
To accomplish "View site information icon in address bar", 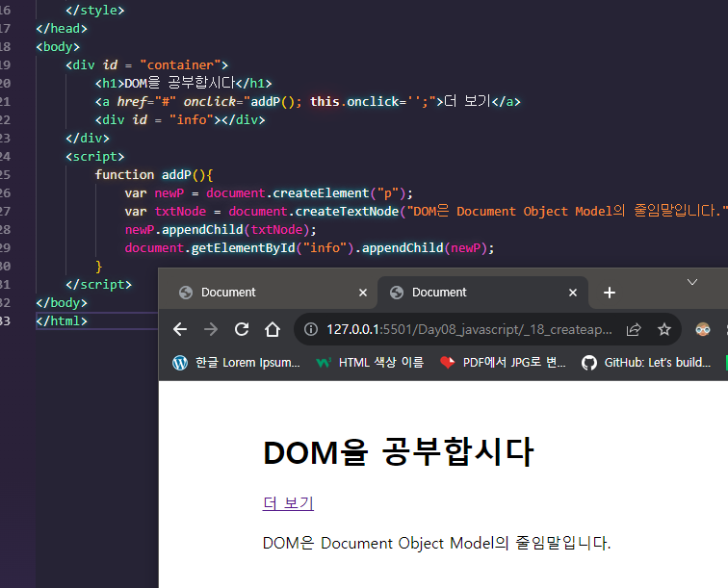I will pos(311,329).
